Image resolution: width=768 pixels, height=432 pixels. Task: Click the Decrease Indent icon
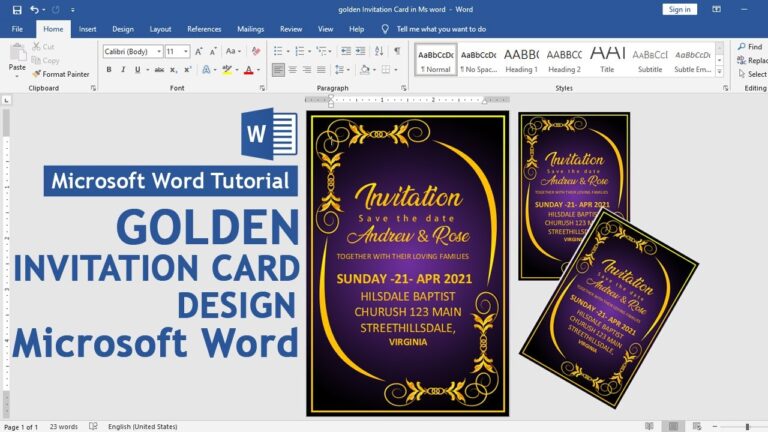[x=346, y=51]
